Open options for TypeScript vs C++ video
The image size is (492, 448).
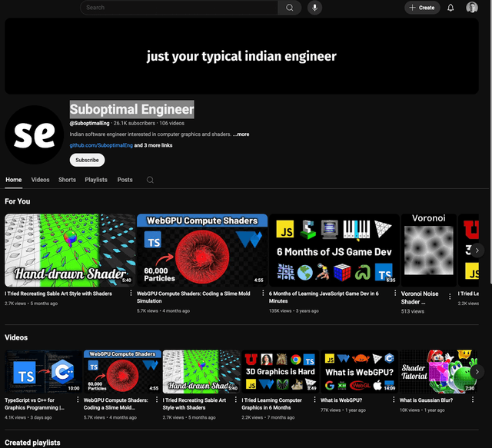tap(78, 400)
